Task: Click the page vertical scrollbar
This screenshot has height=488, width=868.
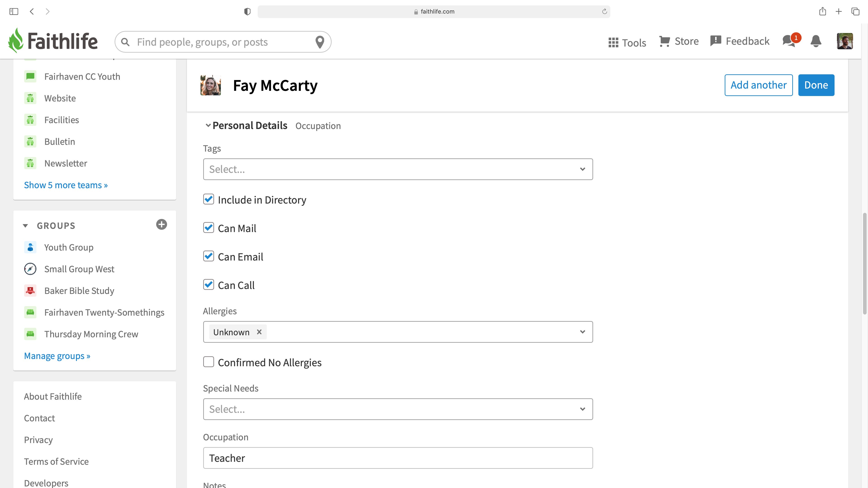Action: point(865,263)
